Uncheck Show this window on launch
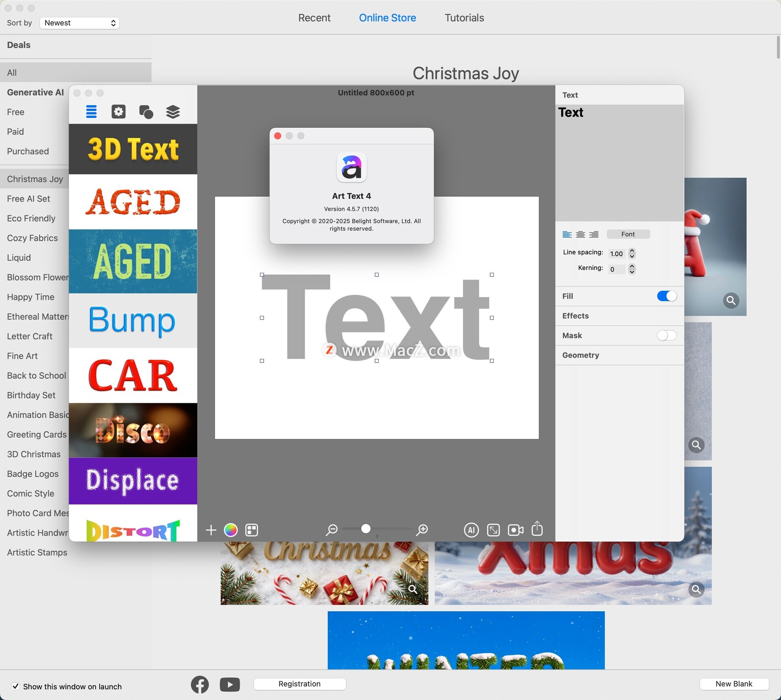 click(x=15, y=687)
